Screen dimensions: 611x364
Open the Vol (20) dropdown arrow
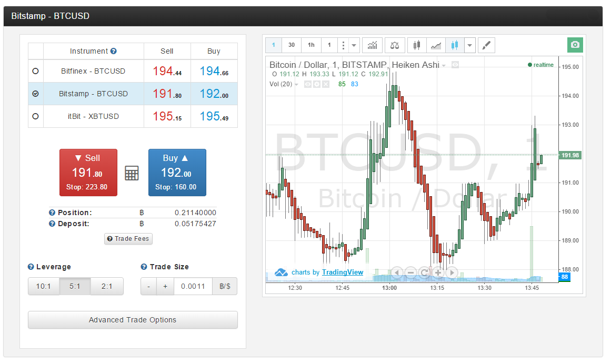click(x=296, y=85)
